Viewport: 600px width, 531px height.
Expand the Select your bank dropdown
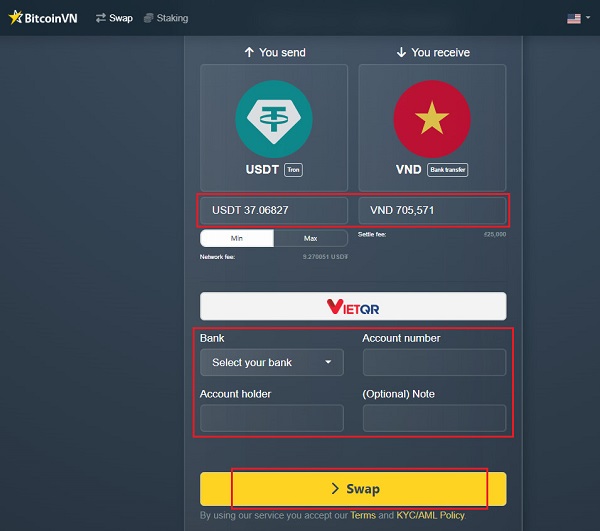pyautogui.click(x=271, y=362)
